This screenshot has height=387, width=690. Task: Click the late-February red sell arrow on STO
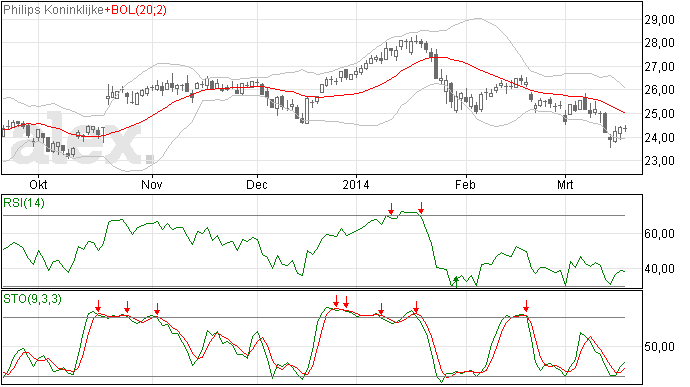click(x=526, y=306)
